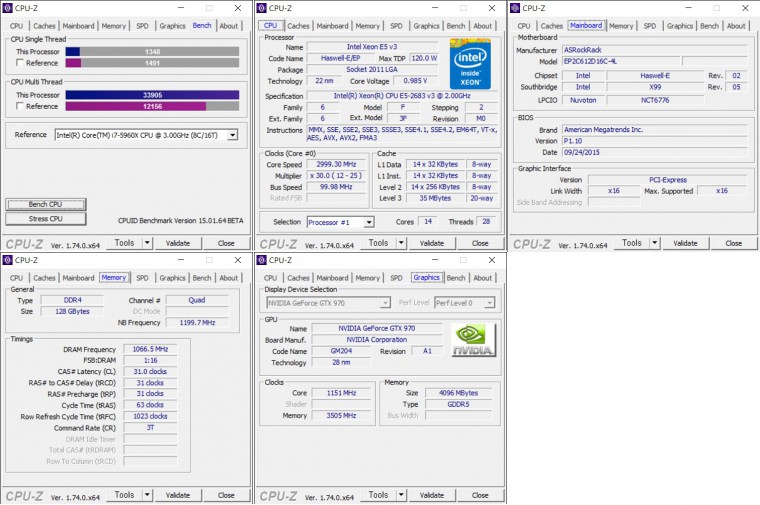Open Tools dropdown arrow in Graphics window
Viewport: 760px width, 505px height.
(x=401, y=495)
